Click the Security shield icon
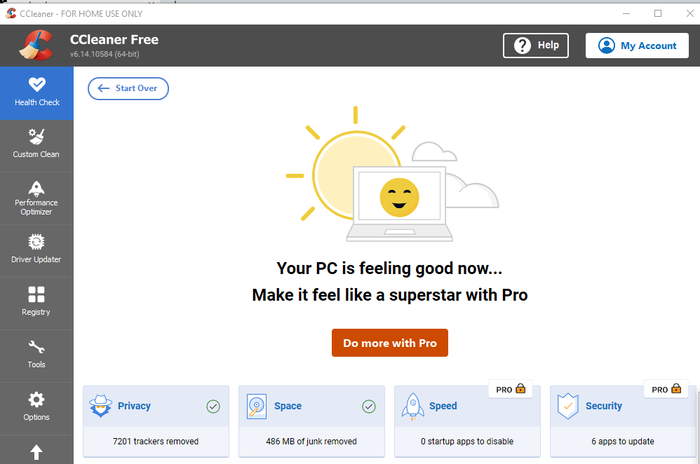This screenshot has height=464, width=700. [568, 406]
